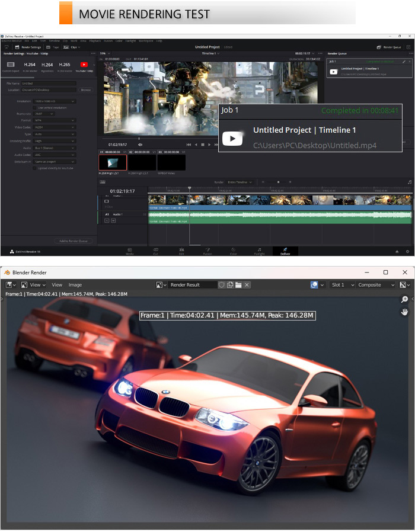This screenshot has width=415, height=532.
Task: Click the pencil edit icon on Job 1
Action: pyautogui.click(x=404, y=61)
